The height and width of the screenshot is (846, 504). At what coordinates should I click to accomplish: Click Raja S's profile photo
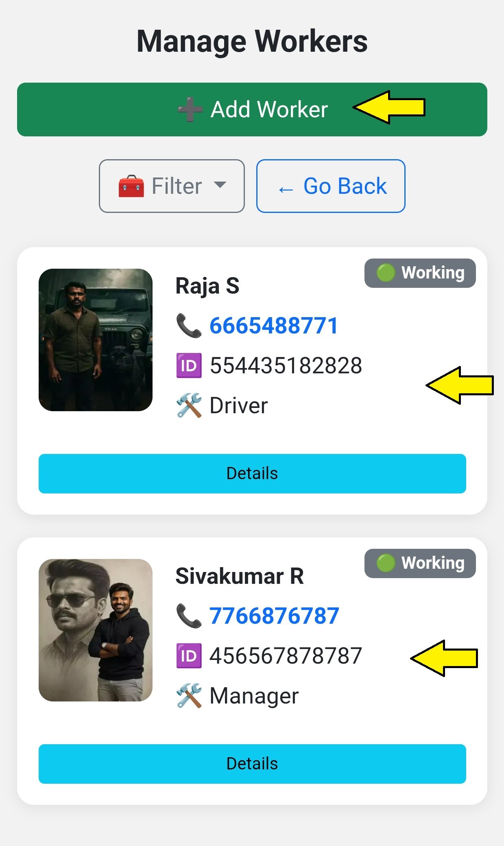coord(96,340)
